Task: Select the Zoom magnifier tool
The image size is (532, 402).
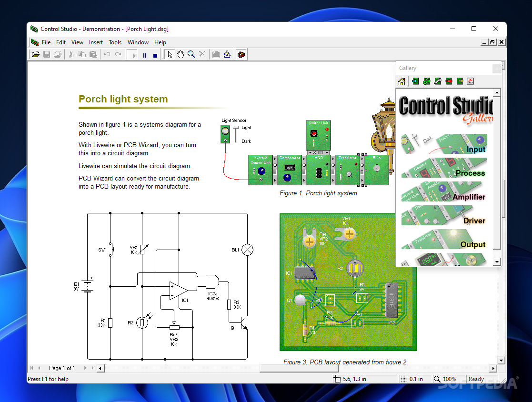Action: [x=191, y=54]
